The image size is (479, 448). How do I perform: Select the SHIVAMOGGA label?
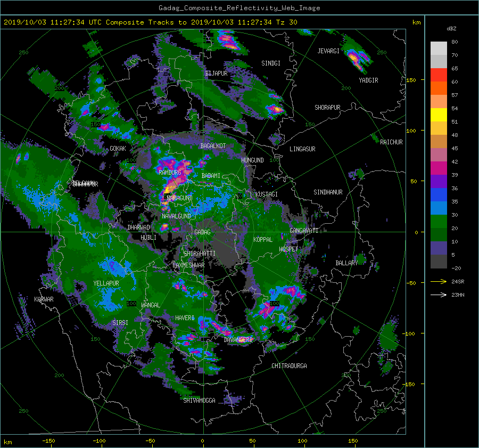(199, 401)
